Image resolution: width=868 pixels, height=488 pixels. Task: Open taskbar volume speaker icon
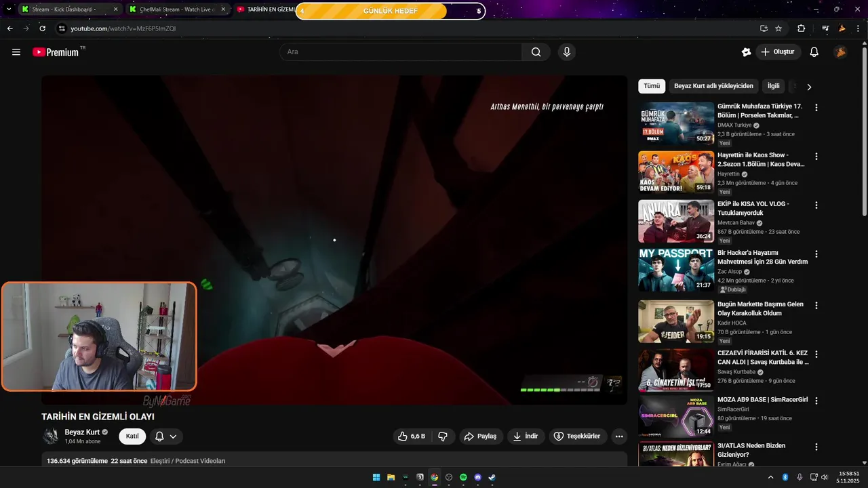[x=825, y=477]
